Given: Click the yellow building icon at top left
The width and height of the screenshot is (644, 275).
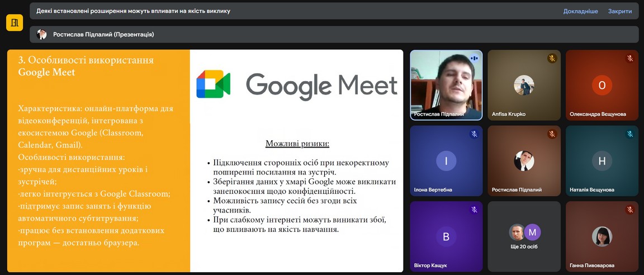Looking at the screenshot, I should pyautogui.click(x=15, y=22).
